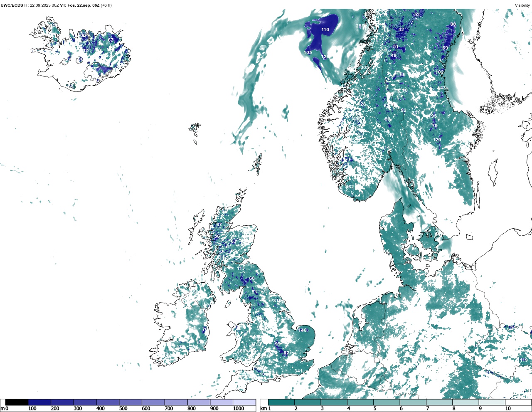Select the 800–900 m legend swatch
The image size is (532, 412).
tap(199, 402)
